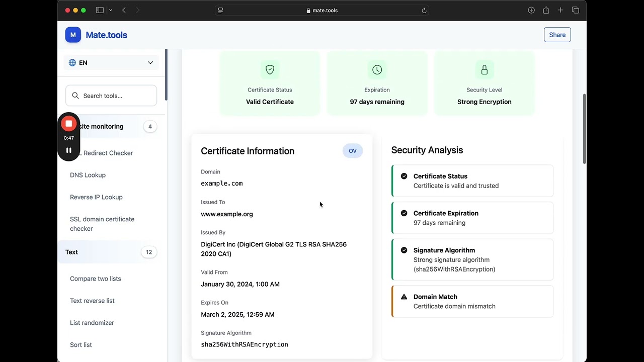This screenshot has width=644, height=362.
Task: Click the Safari share icon
Action: tap(546, 10)
